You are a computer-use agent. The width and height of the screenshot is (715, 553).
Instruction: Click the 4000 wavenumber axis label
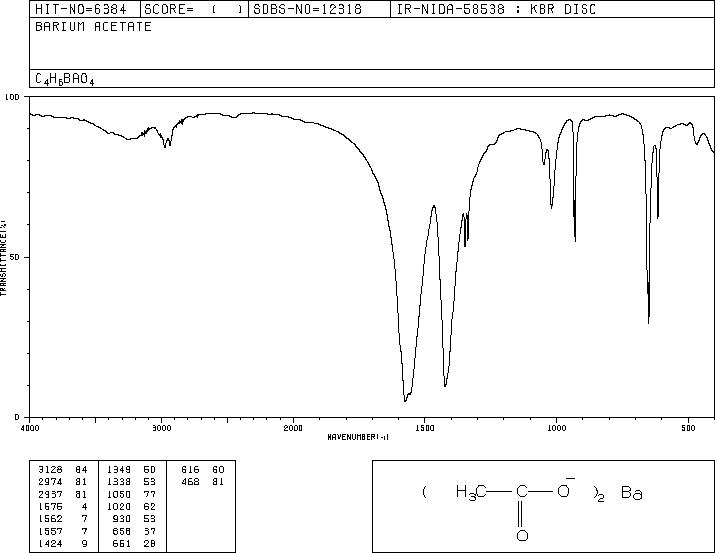(30, 428)
